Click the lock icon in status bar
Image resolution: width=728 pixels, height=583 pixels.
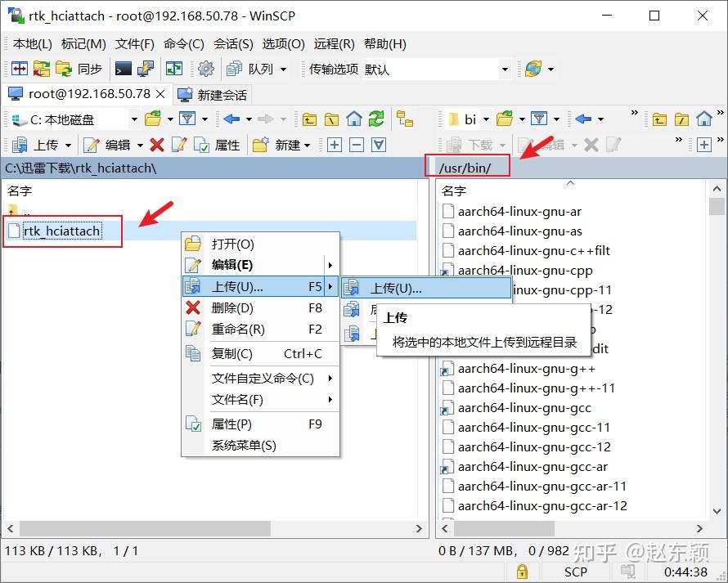tap(522, 571)
